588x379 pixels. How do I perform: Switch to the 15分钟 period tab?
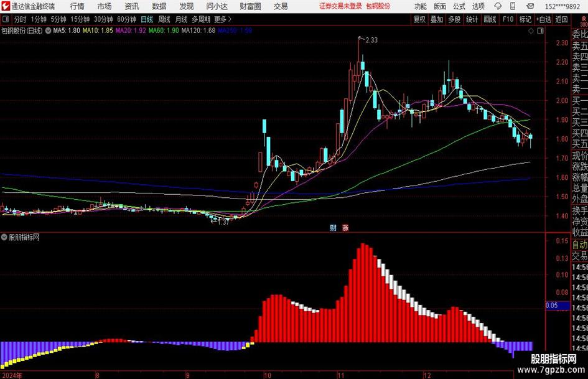click(80, 19)
